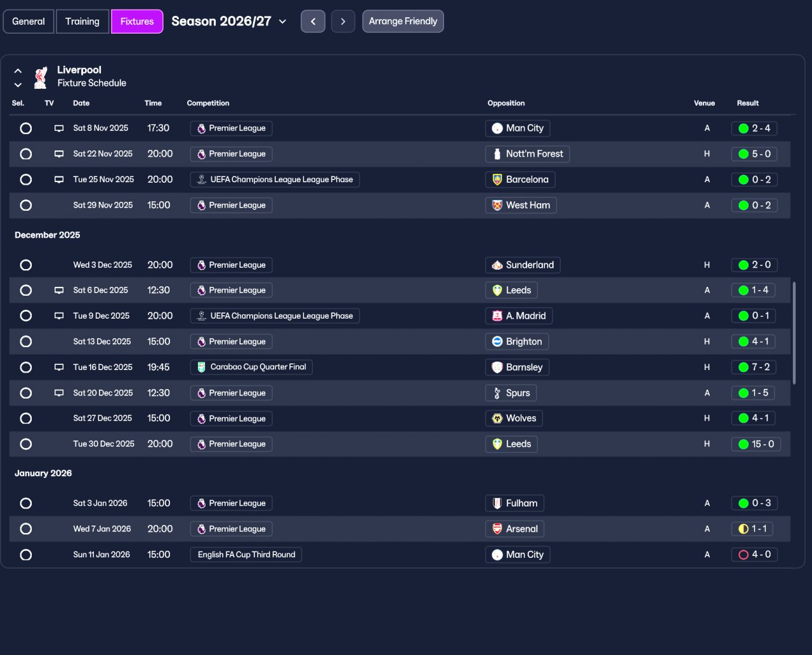Click the Result column header

click(748, 103)
